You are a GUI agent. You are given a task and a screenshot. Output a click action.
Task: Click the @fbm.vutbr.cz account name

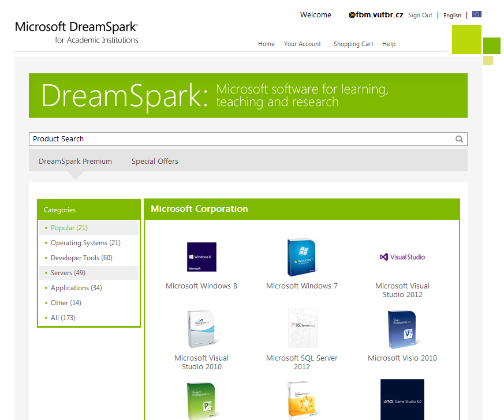(x=376, y=15)
